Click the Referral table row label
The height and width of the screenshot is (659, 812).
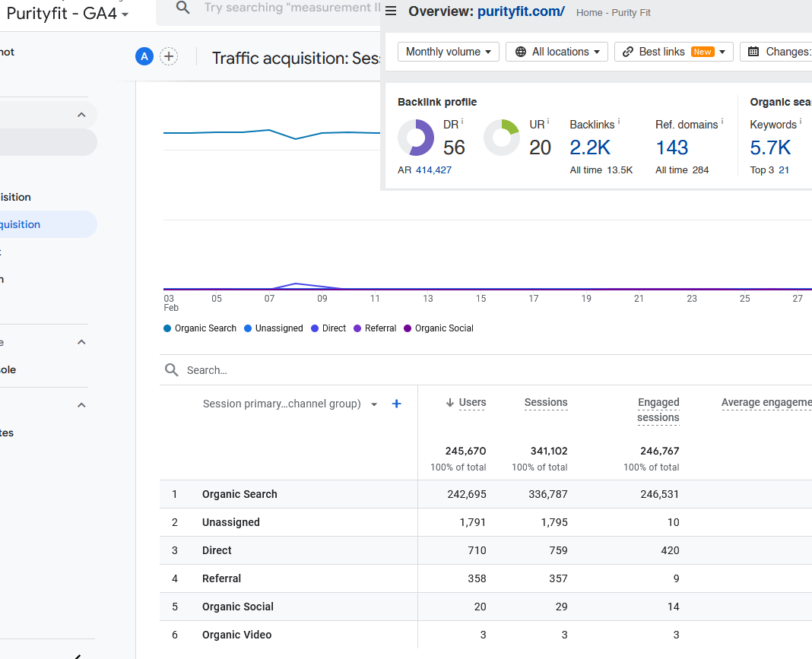pos(222,578)
